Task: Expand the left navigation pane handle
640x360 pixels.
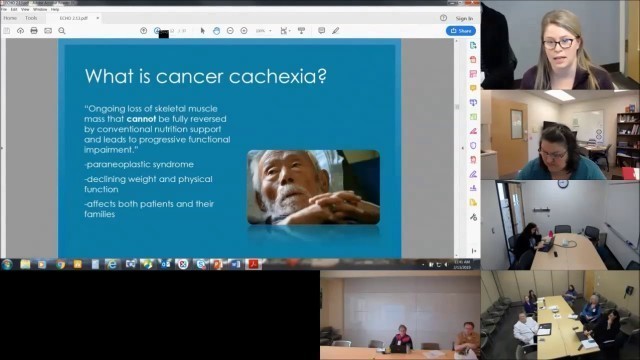Action: tap(2, 148)
